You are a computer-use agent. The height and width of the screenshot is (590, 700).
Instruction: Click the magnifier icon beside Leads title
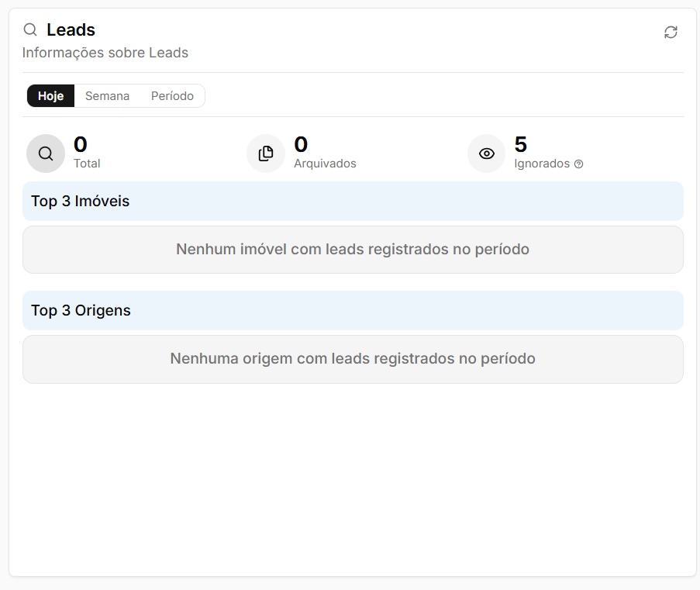coord(30,30)
